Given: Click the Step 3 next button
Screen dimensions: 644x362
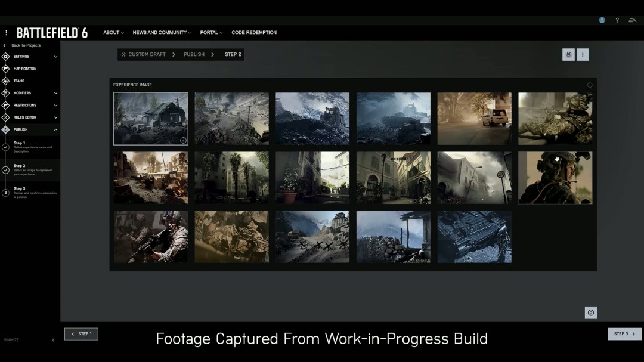Looking at the screenshot, I should 624,334.
